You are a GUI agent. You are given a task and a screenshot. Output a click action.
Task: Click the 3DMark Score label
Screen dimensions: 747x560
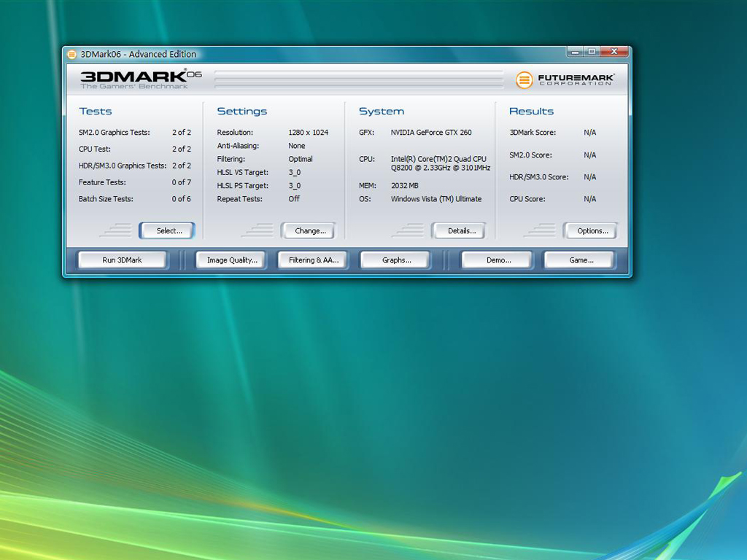(x=533, y=133)
